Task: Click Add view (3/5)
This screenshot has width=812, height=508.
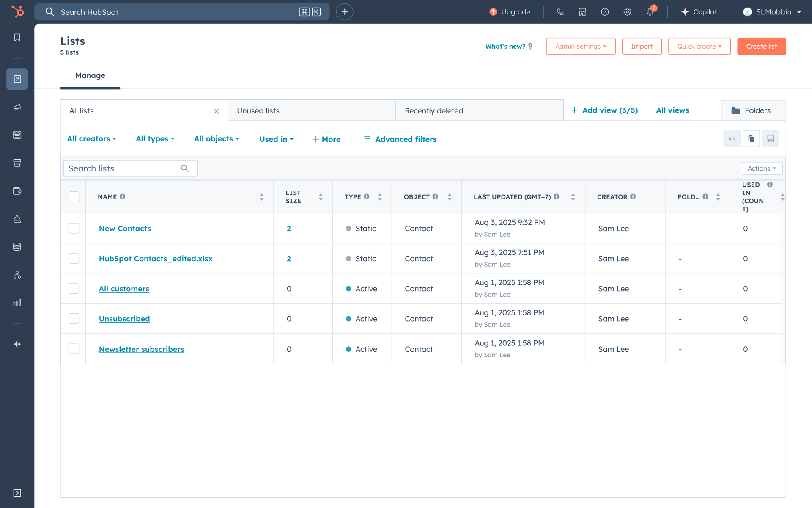Action: (604, 110)
